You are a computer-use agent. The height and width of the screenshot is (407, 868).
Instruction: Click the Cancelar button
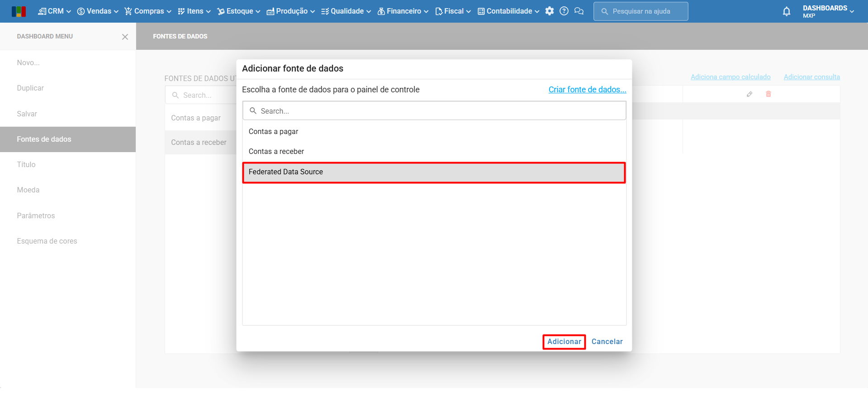(x=607, y=341)
